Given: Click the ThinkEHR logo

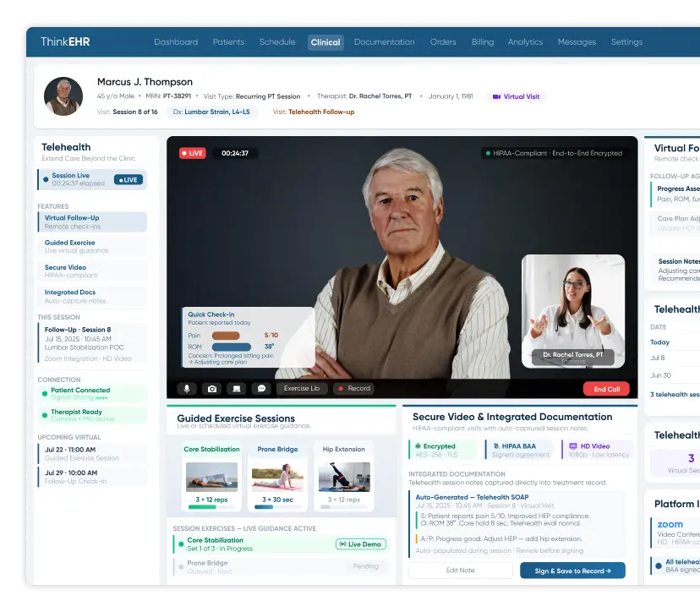Looking at the screenshot, I should pos(65,42).
